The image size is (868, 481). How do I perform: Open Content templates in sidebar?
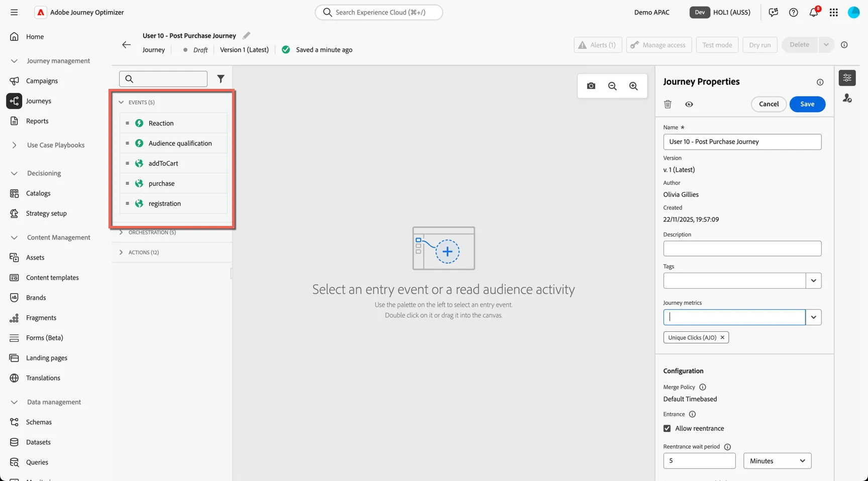[52, 278]
